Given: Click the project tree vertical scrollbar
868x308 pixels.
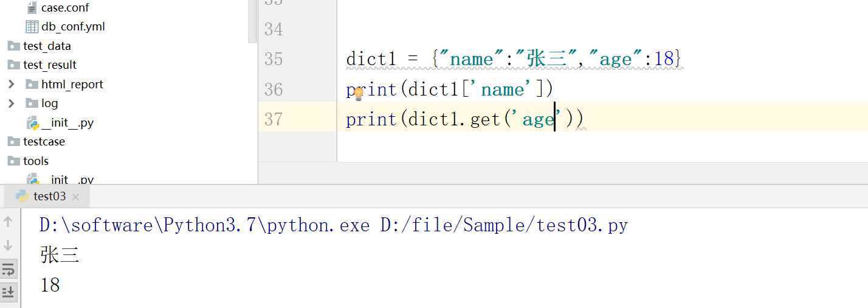Looking at the screenshot, I should (253, 21).
